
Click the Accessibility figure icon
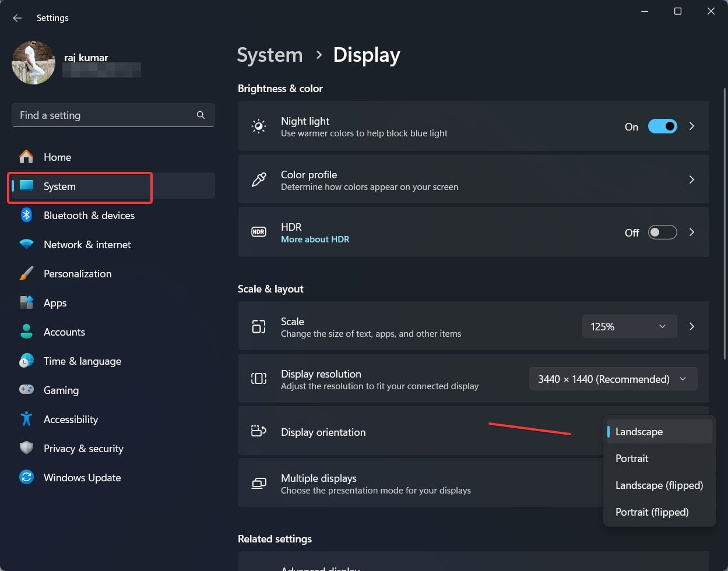pos(26,420)
